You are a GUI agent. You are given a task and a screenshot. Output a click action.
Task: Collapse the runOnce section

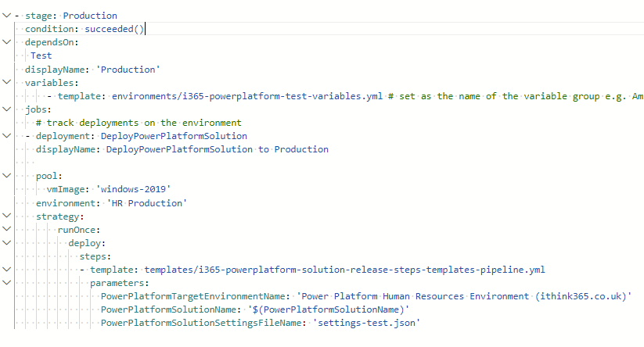tap(6, 230)
